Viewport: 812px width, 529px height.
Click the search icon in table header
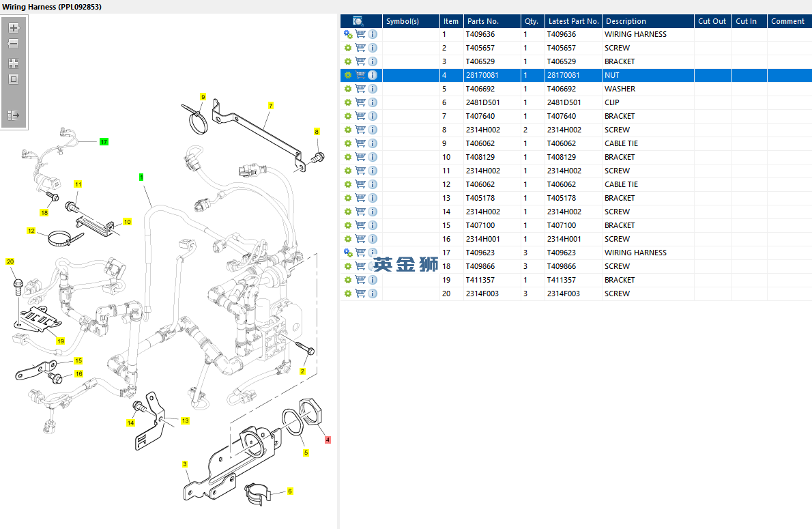358,21
